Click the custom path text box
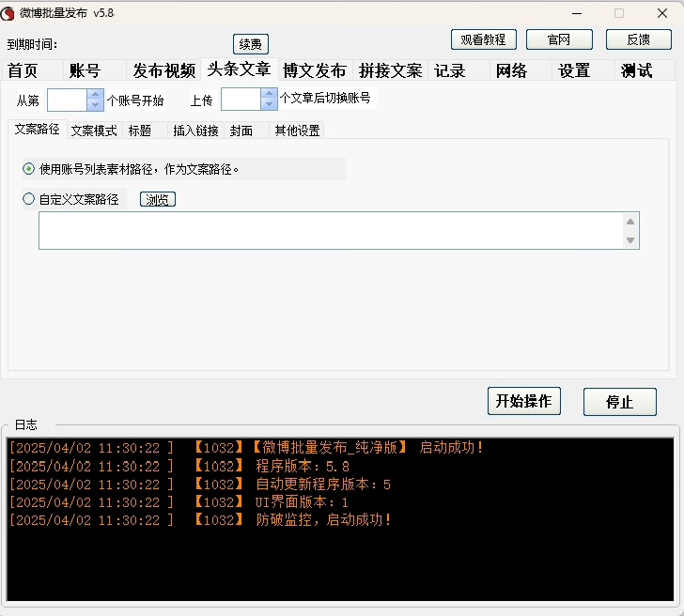 click(330, 231)
